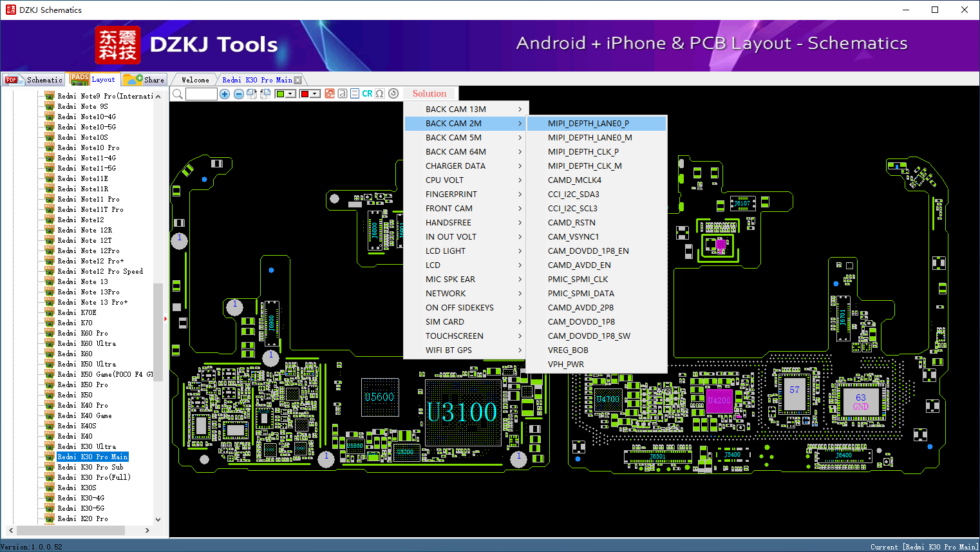Screen dimensions: 980x552
Task: Open the CHARGER DATA submenu
Action: [466, 166]
